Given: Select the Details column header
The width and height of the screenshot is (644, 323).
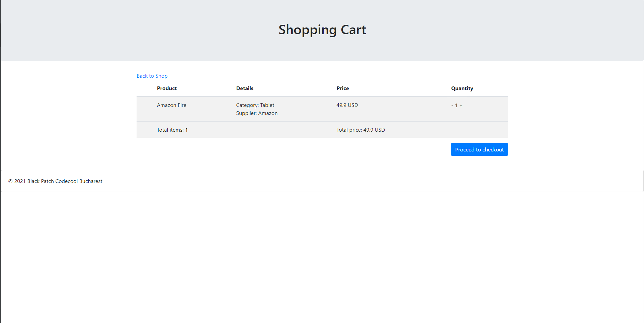Looking at the screenshot, I should coord(244,88).
